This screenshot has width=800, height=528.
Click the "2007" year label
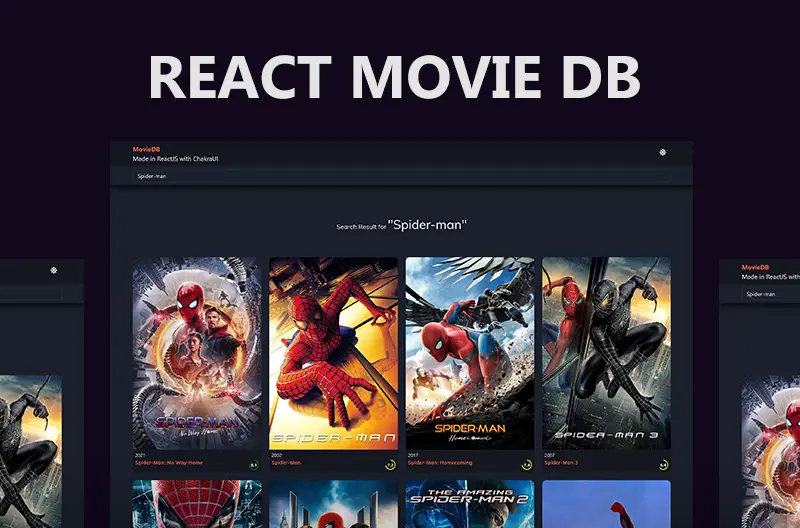pos(549,455)
